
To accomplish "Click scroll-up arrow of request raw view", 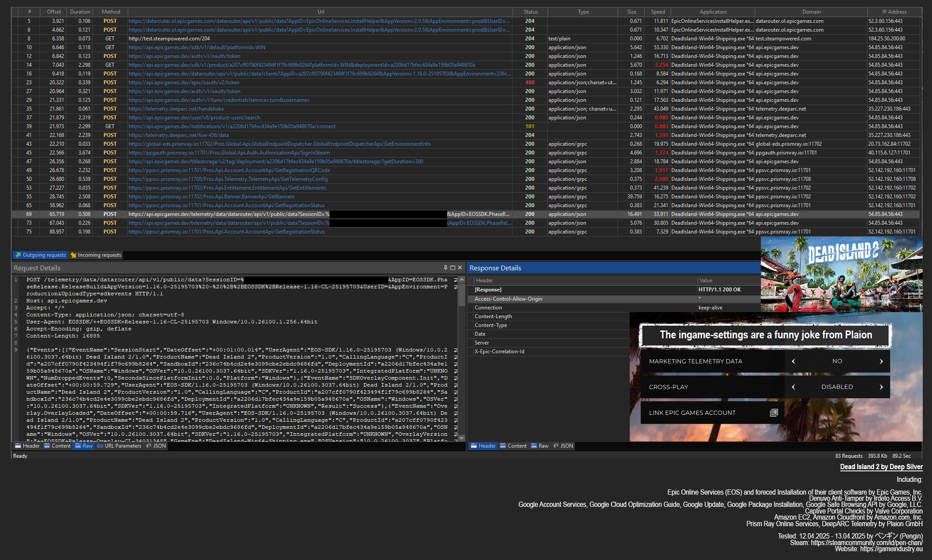I will 462,280.
